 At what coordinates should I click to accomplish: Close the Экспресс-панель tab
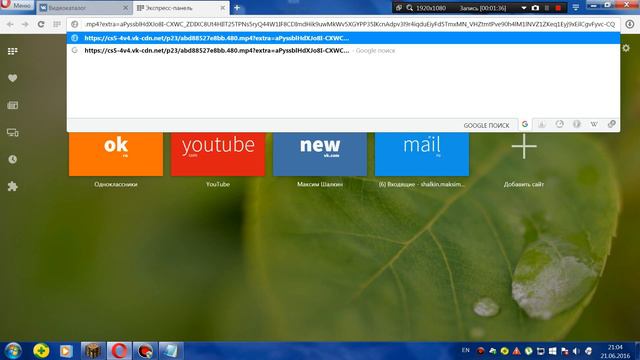[x=222, y=8]
